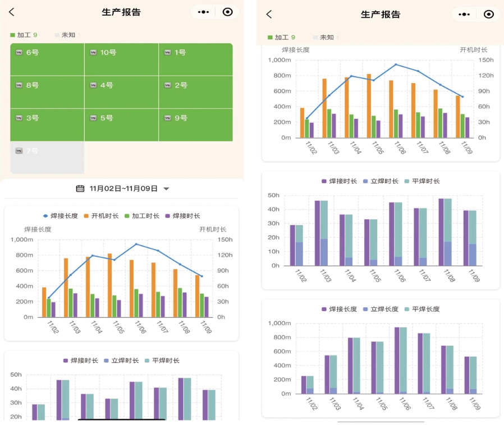Toggle the 开机时长 series in the legend
The image size is (504, 425).
pos(101,216)
